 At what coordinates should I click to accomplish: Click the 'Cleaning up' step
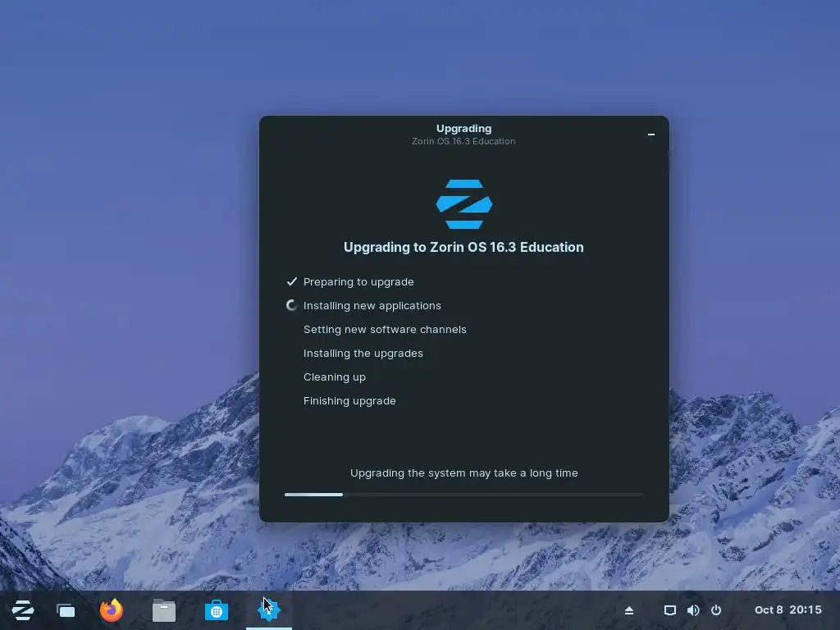click(335, 377)
